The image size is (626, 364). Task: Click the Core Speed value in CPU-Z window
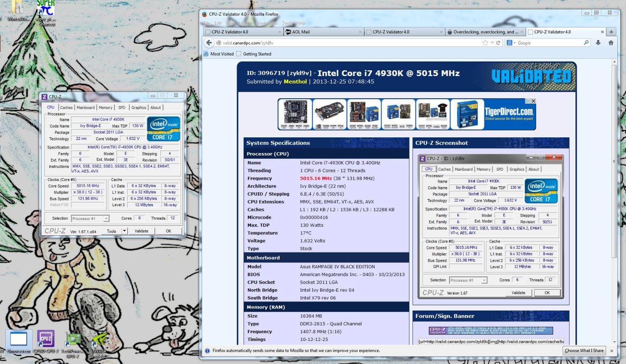point(88,185)
